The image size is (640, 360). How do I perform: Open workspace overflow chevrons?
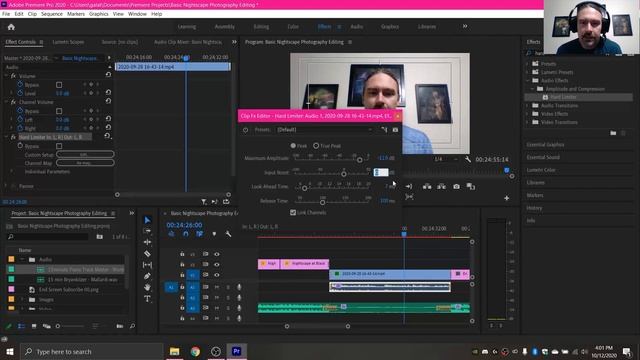465,27
